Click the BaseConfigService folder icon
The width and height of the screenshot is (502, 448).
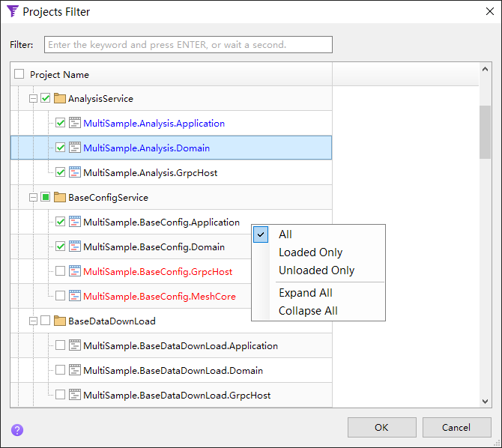point(60,198)
